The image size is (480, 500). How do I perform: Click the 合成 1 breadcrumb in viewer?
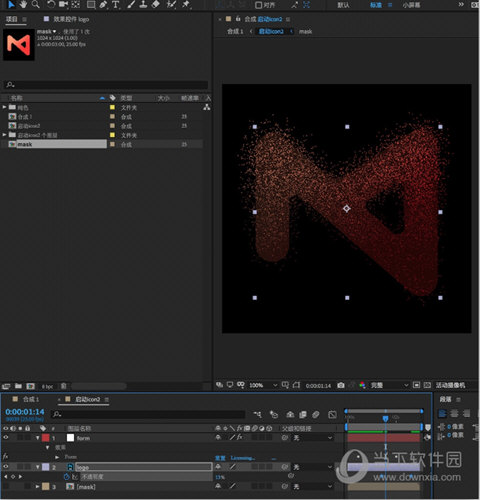pos(235,31)
